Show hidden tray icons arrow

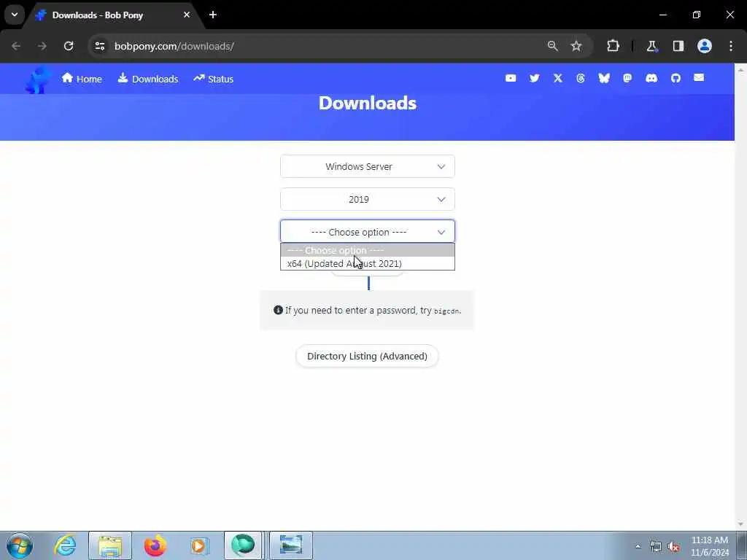(x=638, y=547)
